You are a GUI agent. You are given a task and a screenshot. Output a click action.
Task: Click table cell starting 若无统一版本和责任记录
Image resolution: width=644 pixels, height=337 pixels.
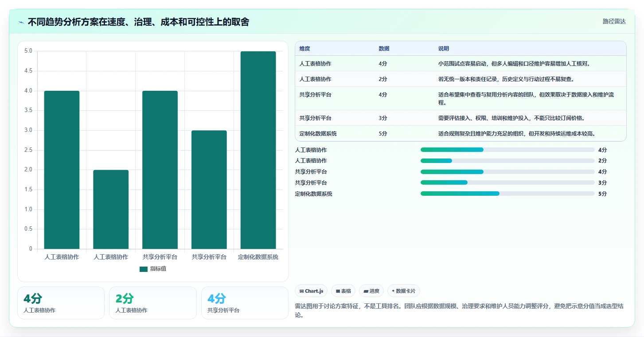530,79
